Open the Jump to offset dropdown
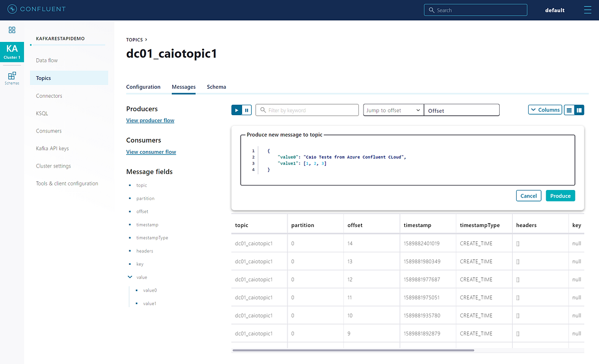 pos(393,110)
